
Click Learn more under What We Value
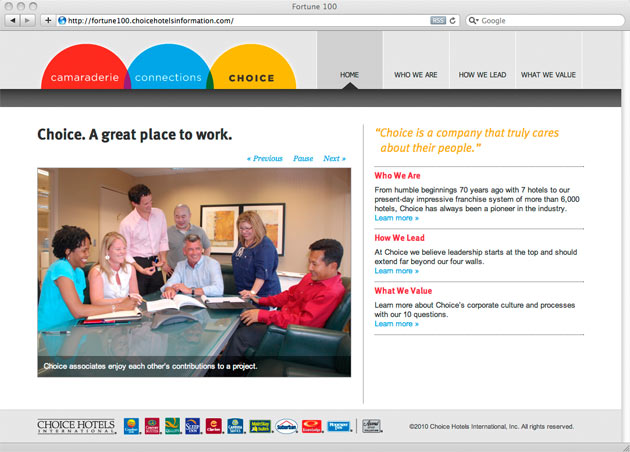point(397,324)
